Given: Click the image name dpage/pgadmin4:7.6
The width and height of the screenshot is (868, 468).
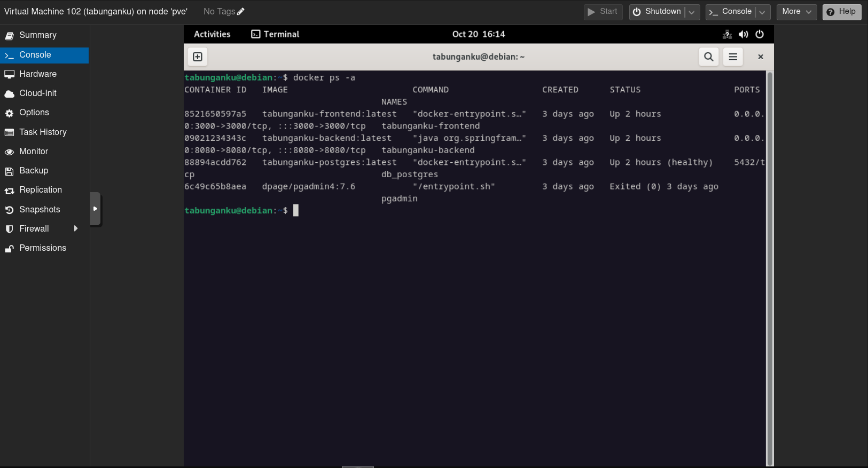Looking at the screenshot, I should click(x=309, y=187).
